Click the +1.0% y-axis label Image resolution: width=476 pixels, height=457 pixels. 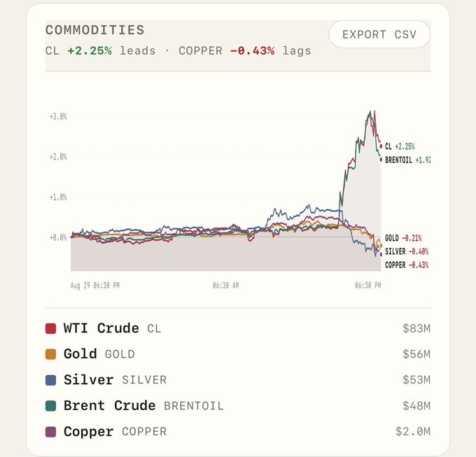[x=58, y=197]
